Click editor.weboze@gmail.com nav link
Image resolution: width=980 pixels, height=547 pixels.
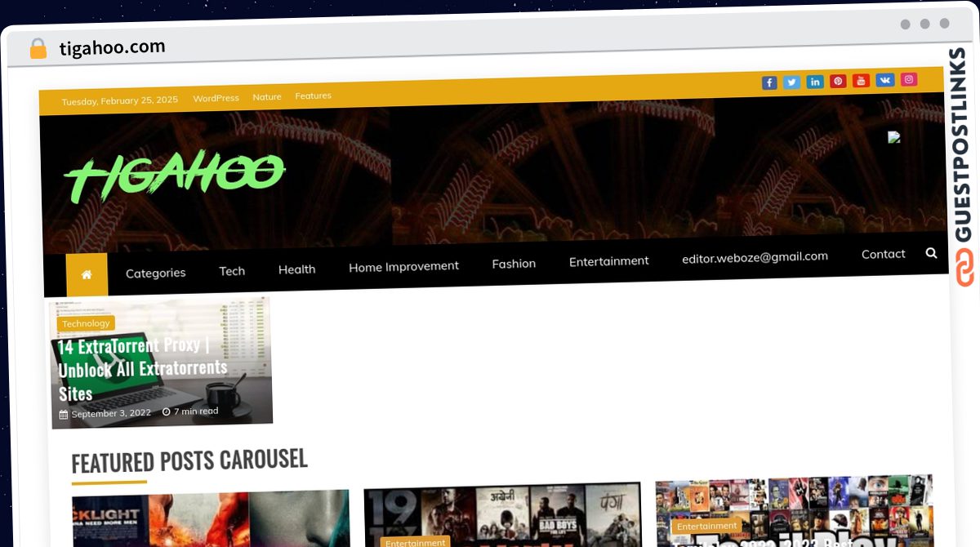(x=755, y=256)
